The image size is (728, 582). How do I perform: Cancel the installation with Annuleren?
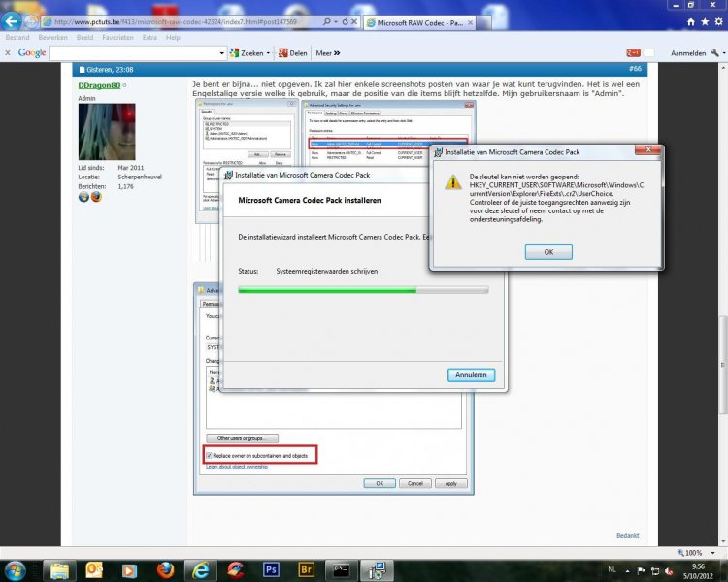pyautogui.click(x=473, y=374)
